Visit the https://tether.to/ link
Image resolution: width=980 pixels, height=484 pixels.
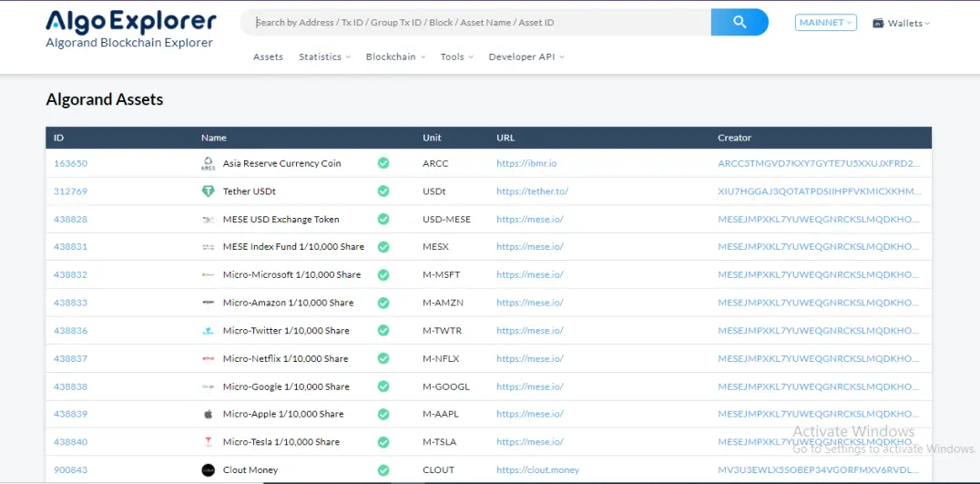pyautogui.click(x=533, y=191)
